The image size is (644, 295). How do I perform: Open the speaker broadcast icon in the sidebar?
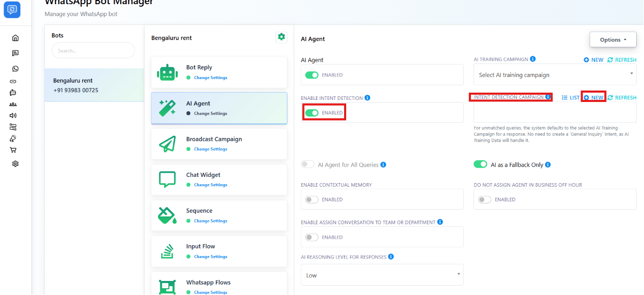click(x=13, y=116)
